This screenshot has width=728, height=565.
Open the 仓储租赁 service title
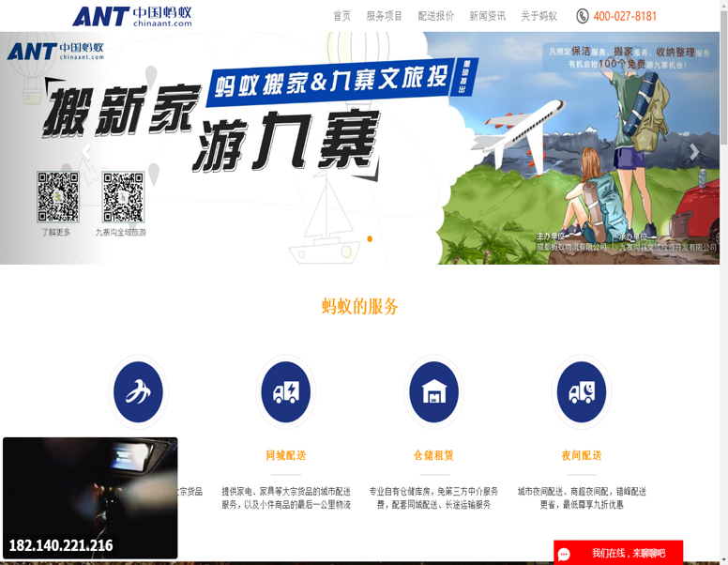[x=433, y=455]
